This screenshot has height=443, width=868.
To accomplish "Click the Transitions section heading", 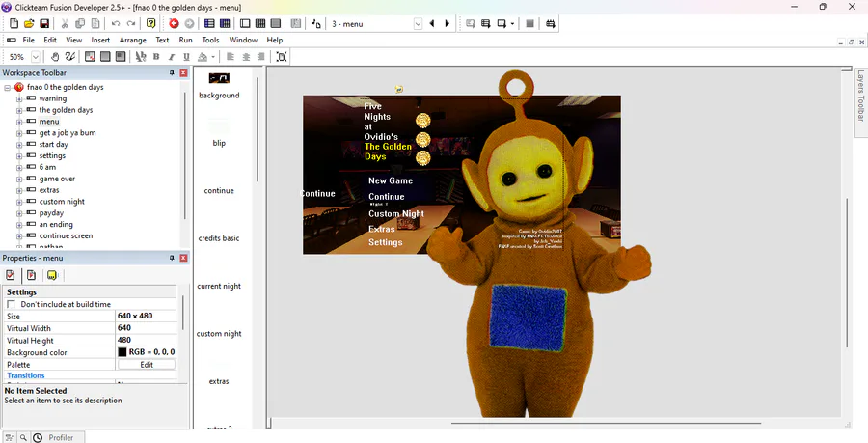I will (26, 375).
